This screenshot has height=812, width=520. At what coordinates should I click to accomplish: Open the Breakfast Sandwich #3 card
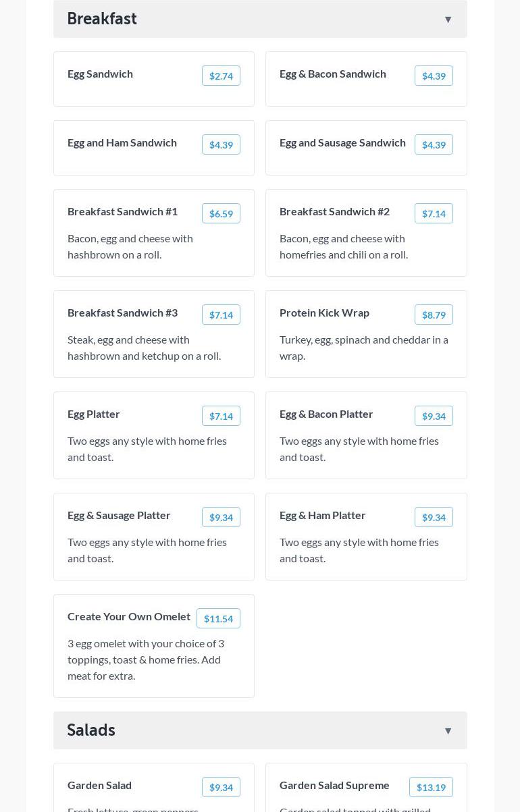point(122,313)
